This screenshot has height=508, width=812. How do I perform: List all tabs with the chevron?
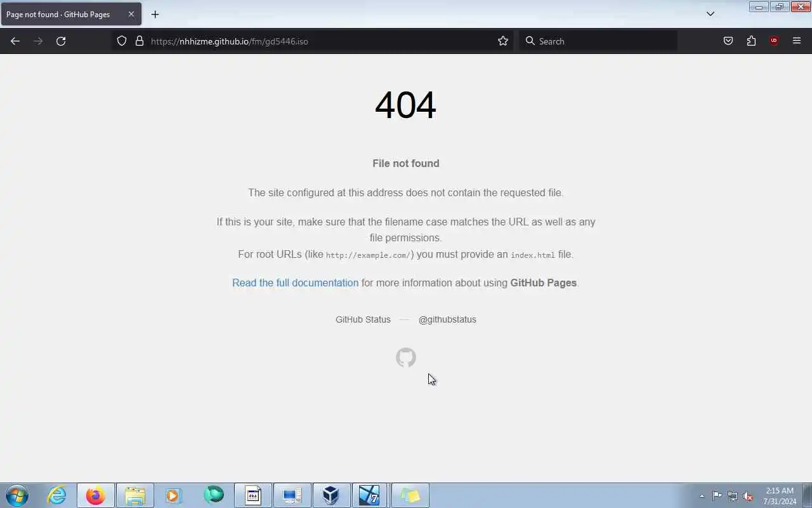coord(710,14)
